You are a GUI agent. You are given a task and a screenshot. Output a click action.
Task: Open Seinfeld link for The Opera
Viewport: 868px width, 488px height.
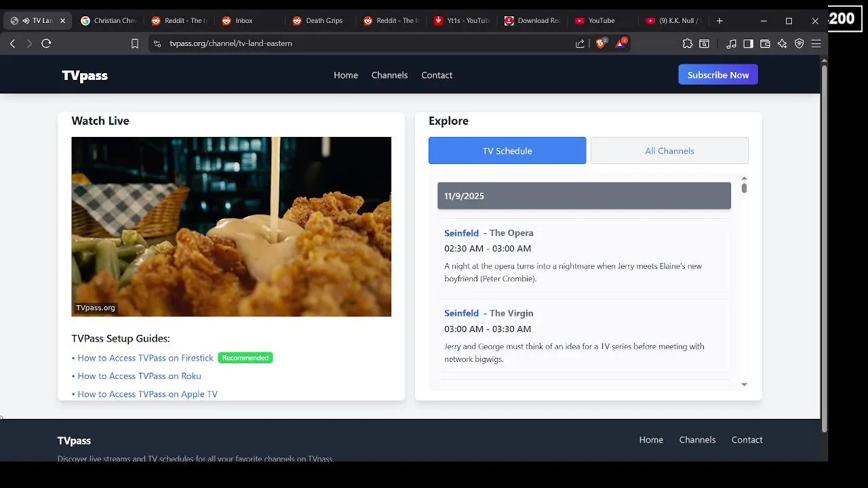pyautogui.click(x=461, y=233)
